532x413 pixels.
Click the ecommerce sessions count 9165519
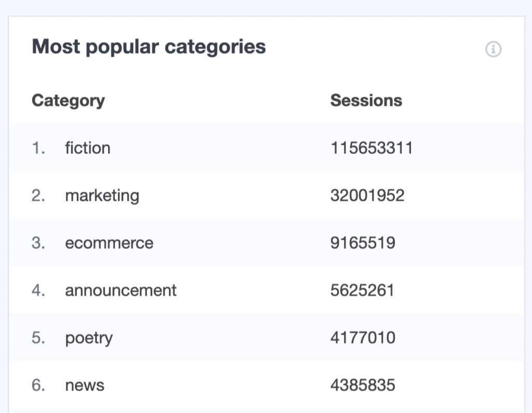[363, 243]
